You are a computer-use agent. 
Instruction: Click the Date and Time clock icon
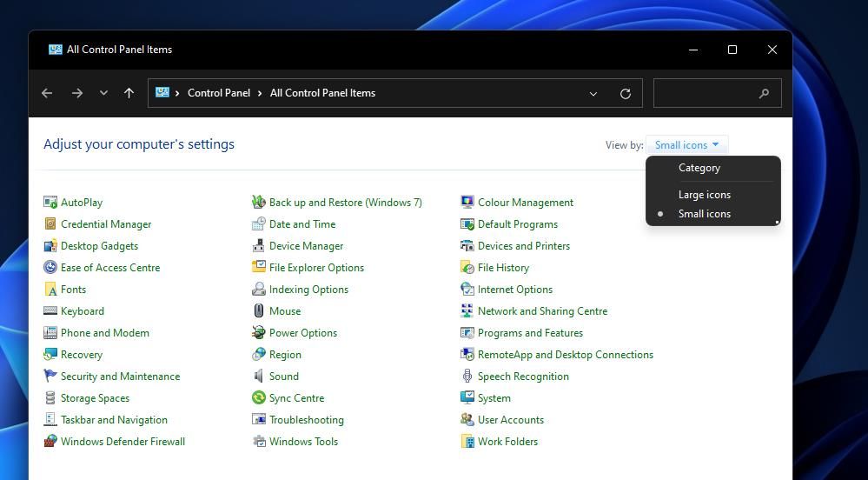(x=259, y=224)
